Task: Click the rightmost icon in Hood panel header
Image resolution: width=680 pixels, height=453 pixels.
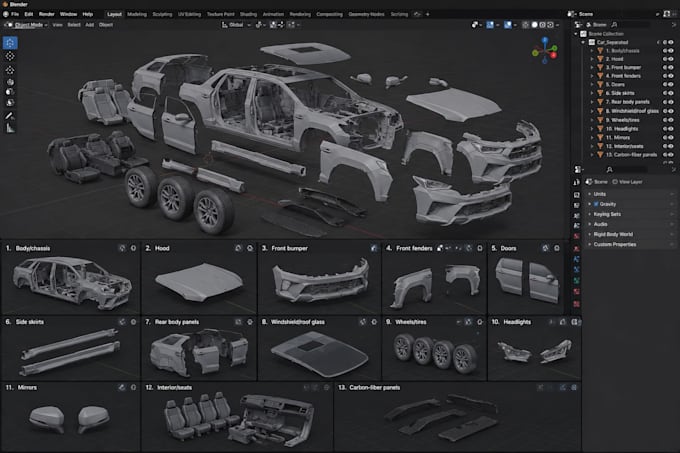Action: tap(250, 248)
